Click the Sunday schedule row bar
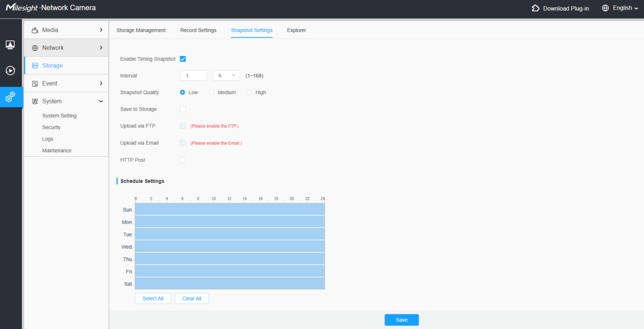The height and width of the screenshot is (329, 644). click(230, 209)
